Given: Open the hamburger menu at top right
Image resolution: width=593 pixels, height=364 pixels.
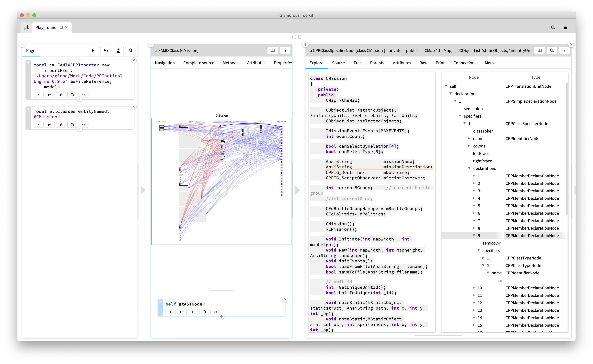Looking at the screenshot, I should (565, 27).
